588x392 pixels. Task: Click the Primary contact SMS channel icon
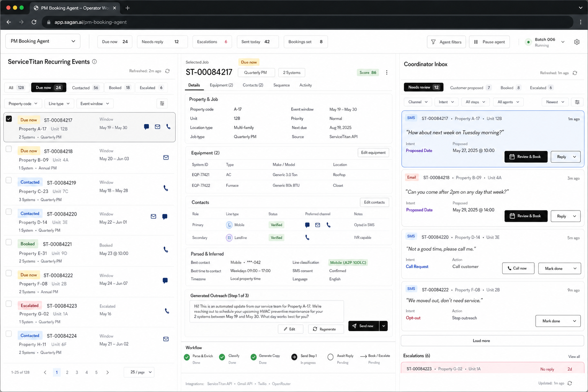(307, 225)
